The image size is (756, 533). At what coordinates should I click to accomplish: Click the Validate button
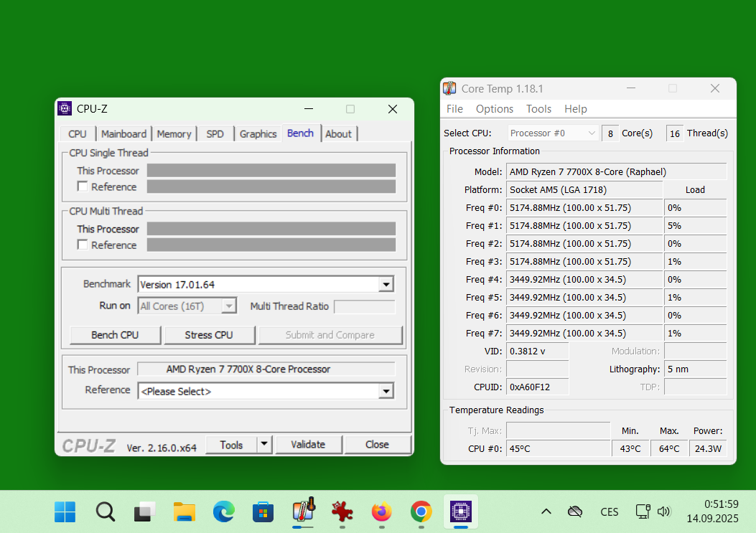pos(309,445)
